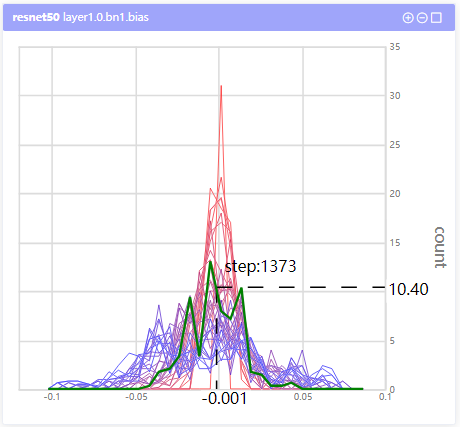Viewport: 460px width, 427px height.
Task: Click the step:1373 tooltip label
Action: coord(260,266)
